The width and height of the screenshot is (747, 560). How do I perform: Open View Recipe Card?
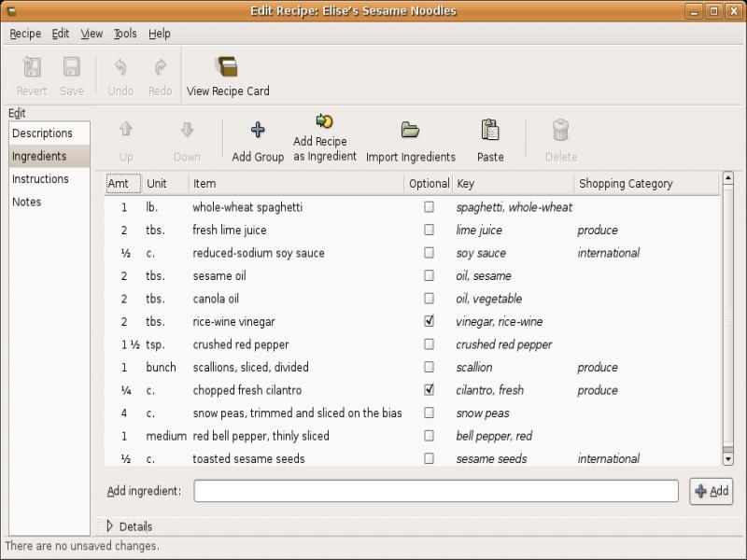(x=228, y=77)
